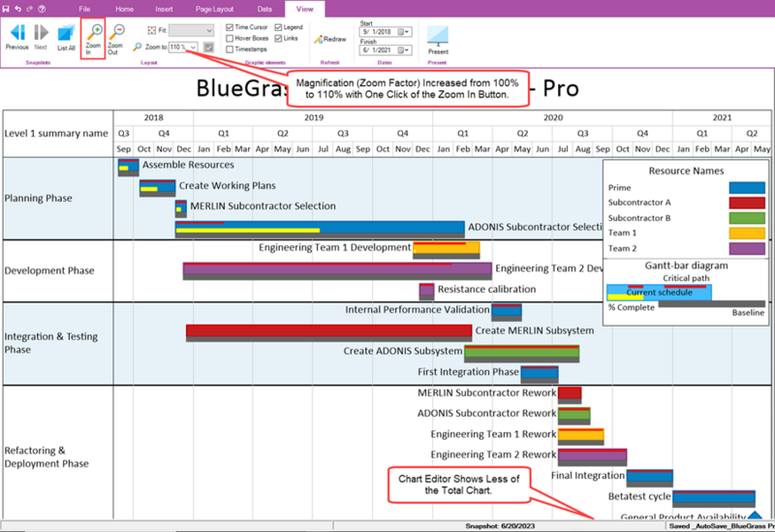Click the Level 1 summary name header
This screenshot has height=532, width=775.
click(56, 134)
